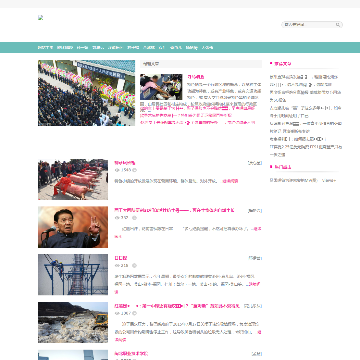Open pink headline beside the excavator photo
Viewport: 360px width, 360px height.
(177, 306)
